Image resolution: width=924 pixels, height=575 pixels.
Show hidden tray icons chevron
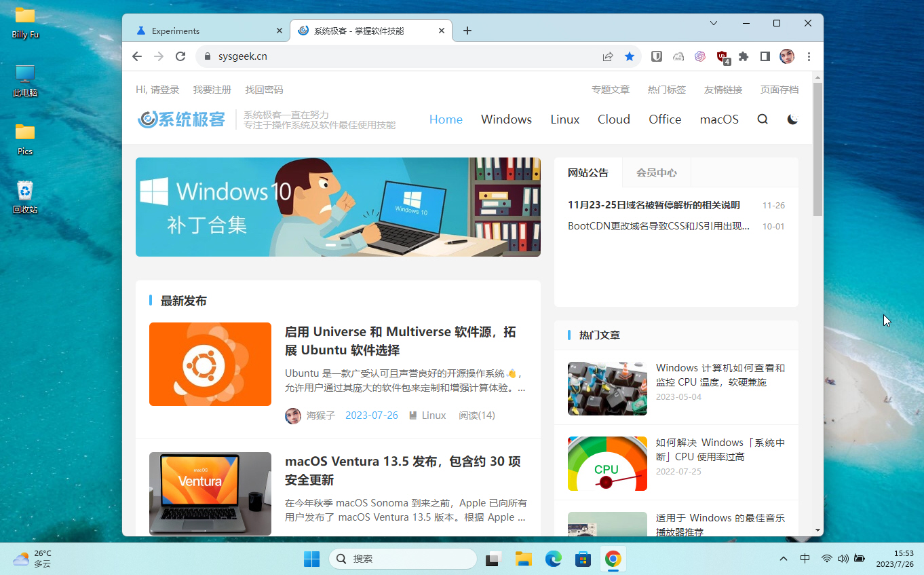point(784,559)
